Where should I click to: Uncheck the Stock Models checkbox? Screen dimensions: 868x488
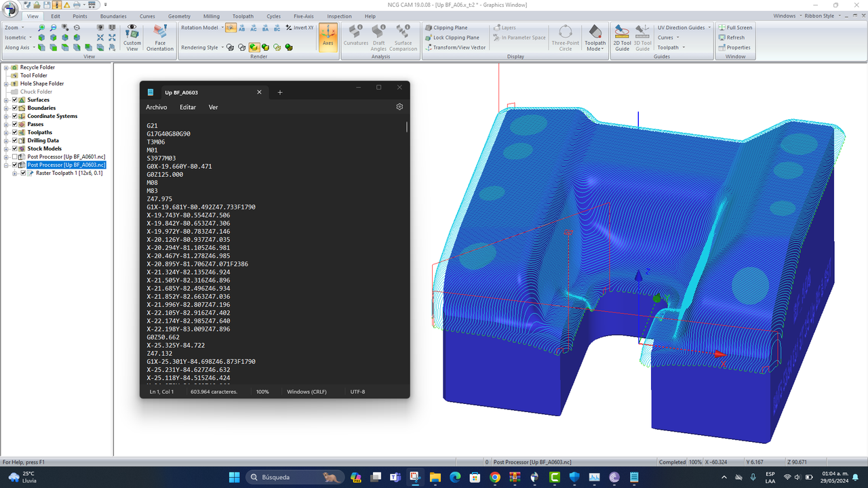coord(14,148)
